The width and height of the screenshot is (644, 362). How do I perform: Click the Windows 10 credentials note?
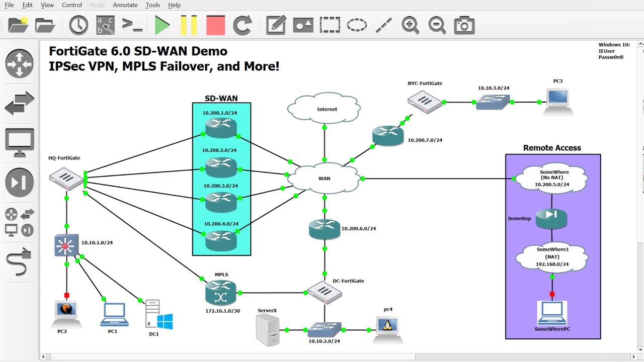pos(614,51)
